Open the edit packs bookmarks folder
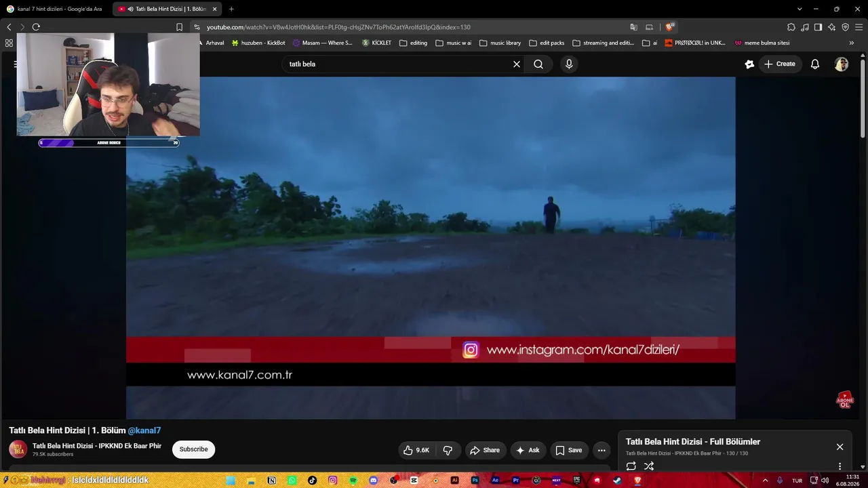 coord(547,43)
